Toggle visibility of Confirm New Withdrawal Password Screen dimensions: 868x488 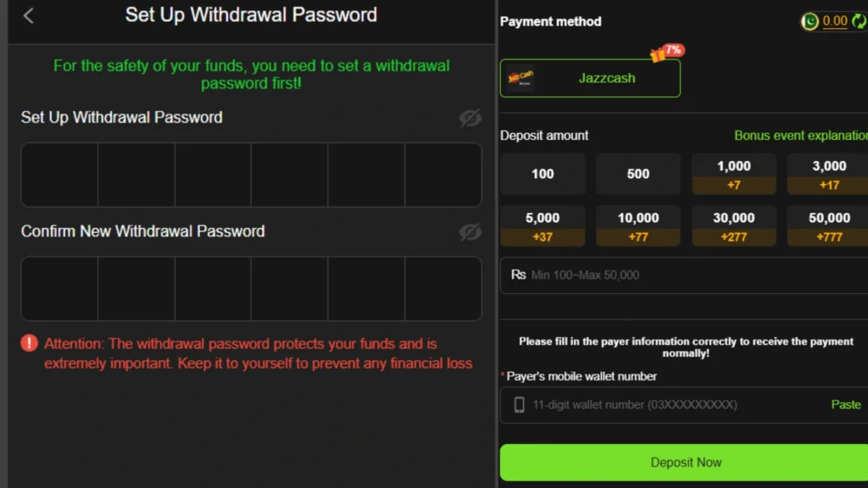click(x=470, y=231)
